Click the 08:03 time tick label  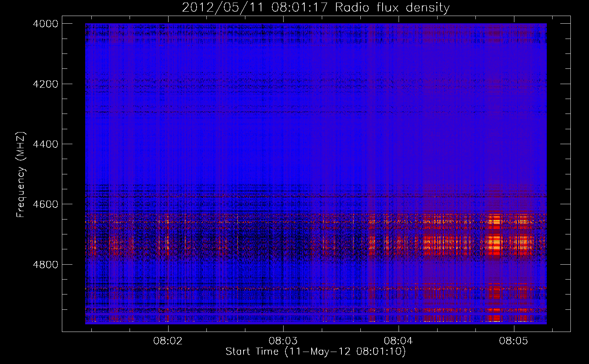point(283,341)
